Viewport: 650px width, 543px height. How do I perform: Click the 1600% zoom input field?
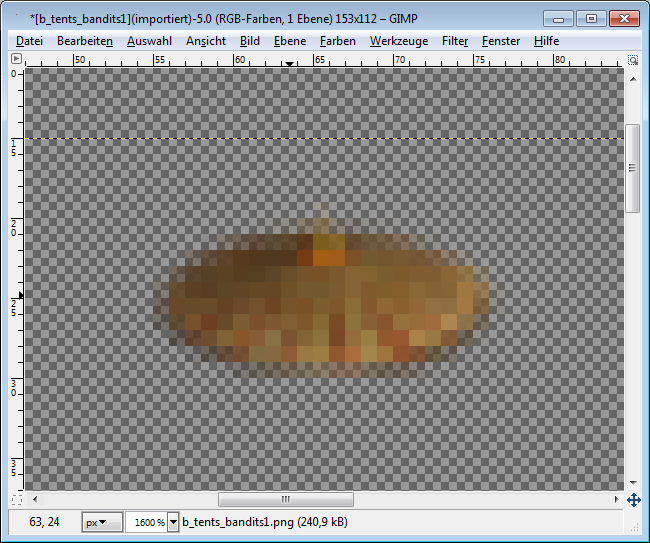coord(147,522)
